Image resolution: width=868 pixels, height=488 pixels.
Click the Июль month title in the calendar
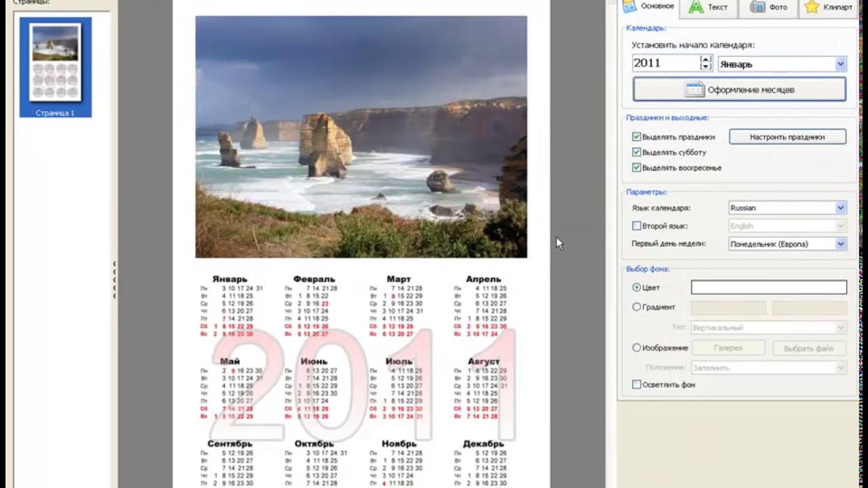pos(399,361)
